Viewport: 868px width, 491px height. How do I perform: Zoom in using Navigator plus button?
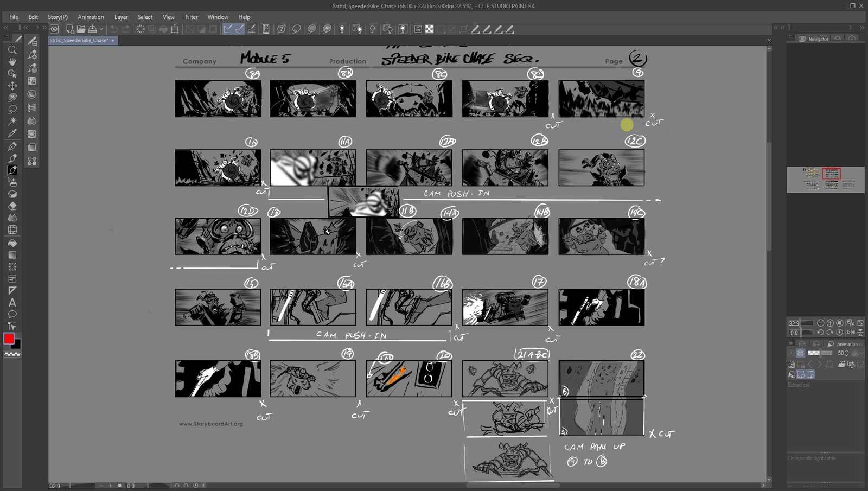[830, 323]
